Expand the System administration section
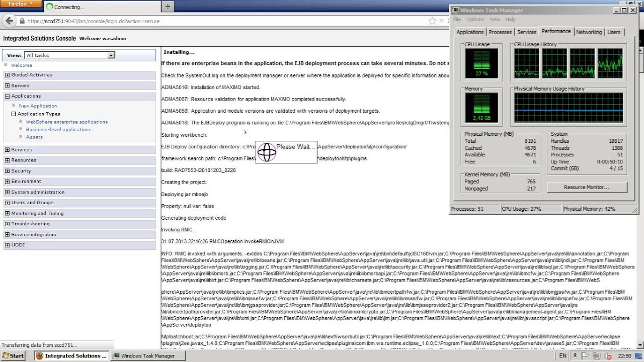The image size is (644, 362). (x=8, y=192)
